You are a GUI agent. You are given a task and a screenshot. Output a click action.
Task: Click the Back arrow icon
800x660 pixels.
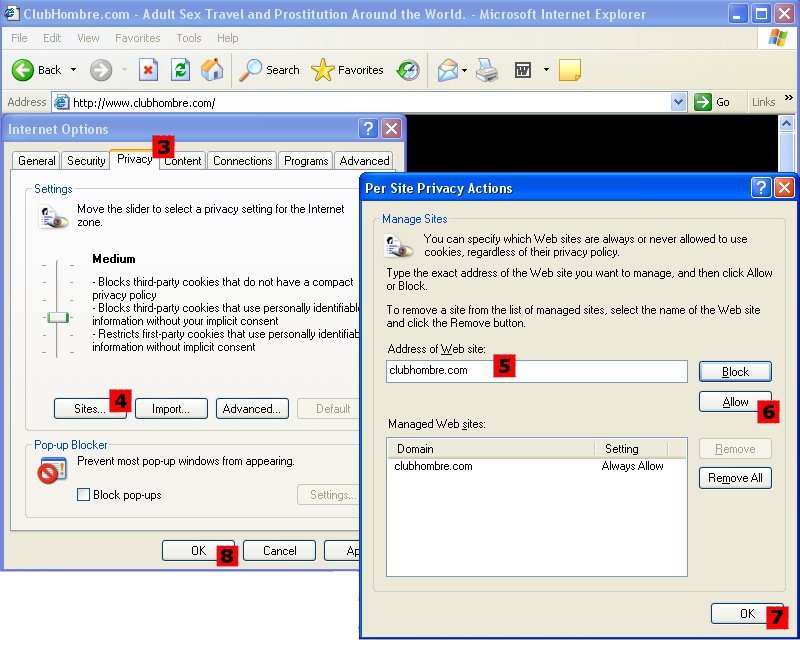pyautogui.click(x=22, y=70)
